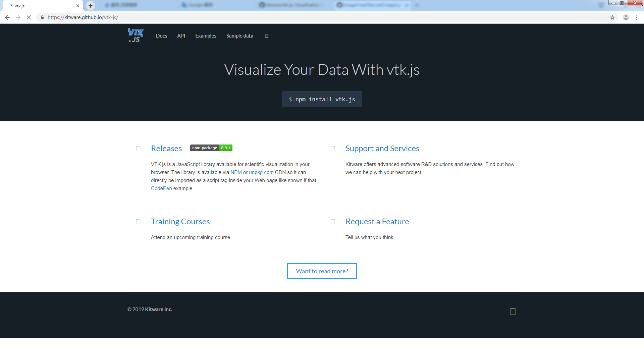Open the unpkg.com link

(x=261, y=172)
